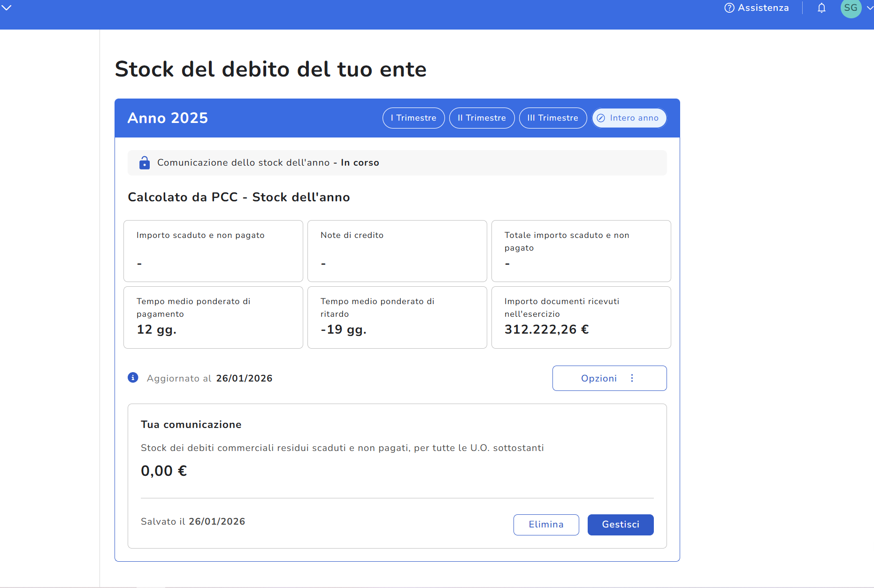
Task: Click the blue lock icon
Action: click(145, 163)
